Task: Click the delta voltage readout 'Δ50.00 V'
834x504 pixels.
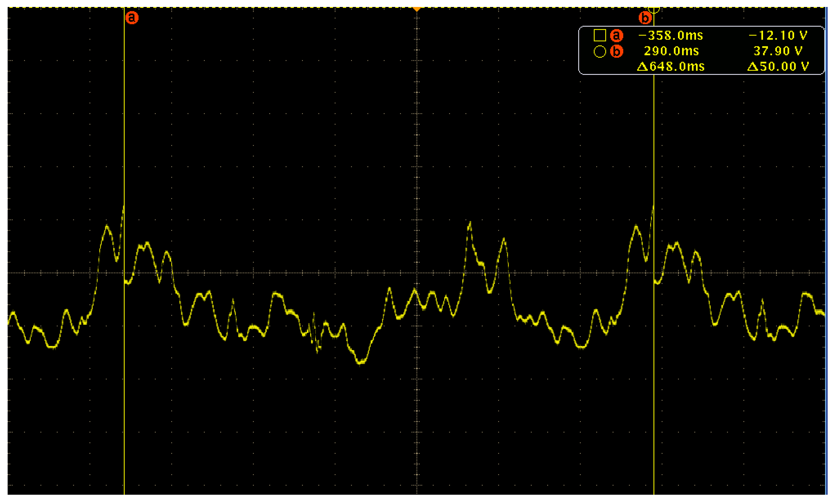Action: tap(778, 66)
